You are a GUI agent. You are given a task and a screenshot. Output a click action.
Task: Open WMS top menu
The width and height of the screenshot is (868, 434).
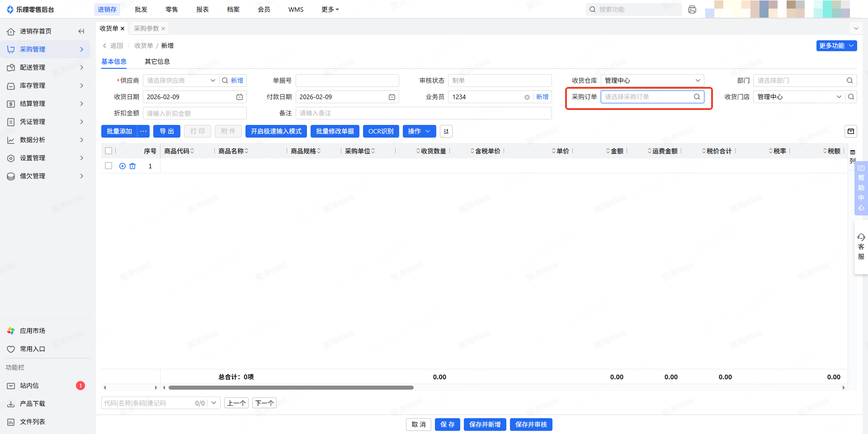pyautogui.click(x=296, y=10)
